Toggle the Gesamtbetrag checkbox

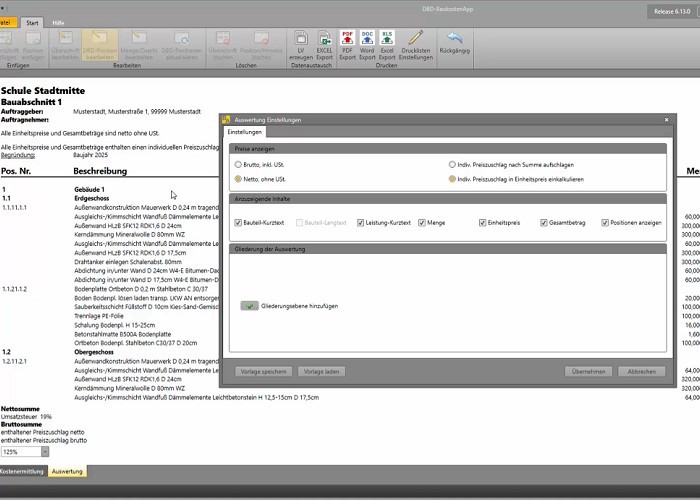(x=544, y=222)
